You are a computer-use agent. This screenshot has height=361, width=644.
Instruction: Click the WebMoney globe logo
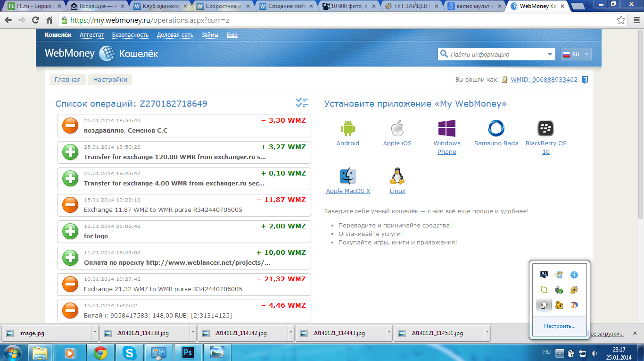[x=107, y=53]
